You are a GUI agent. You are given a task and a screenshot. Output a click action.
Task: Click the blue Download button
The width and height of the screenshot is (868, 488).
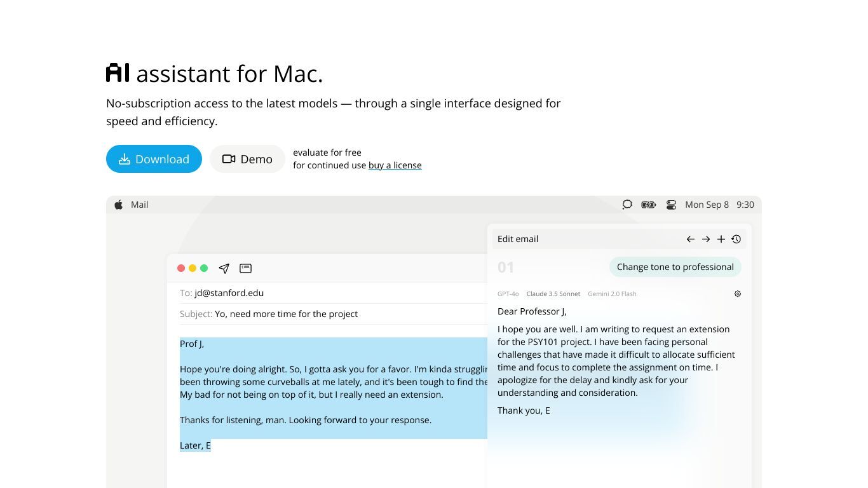pyautogui.click(x=154, y=159)
